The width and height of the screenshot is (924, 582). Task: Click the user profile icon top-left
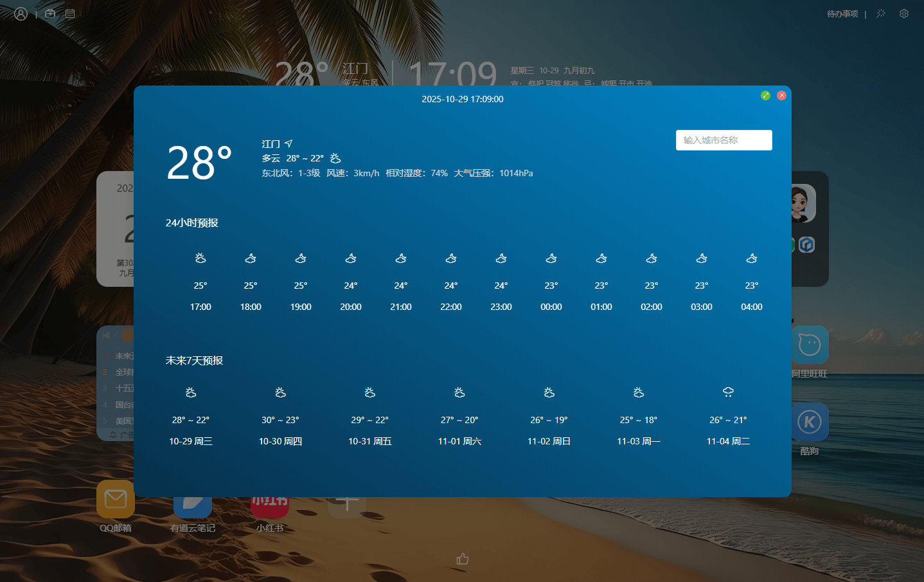tap(21, 14)
